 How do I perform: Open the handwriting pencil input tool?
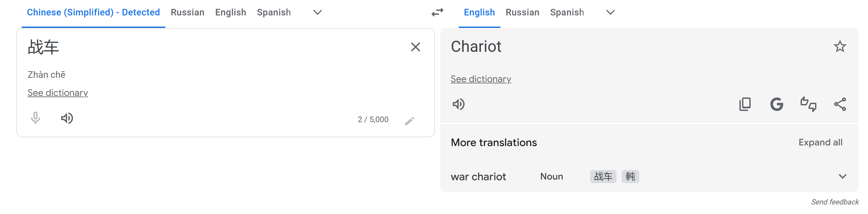[409, 120]
